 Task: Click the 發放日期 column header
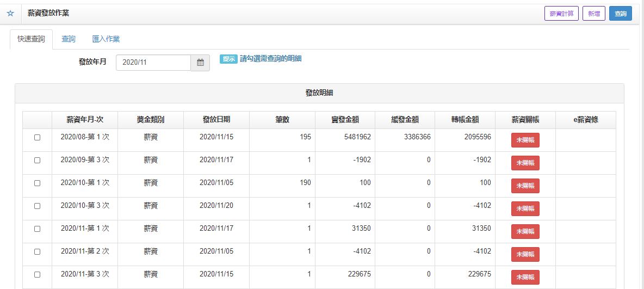click(216, 120)
